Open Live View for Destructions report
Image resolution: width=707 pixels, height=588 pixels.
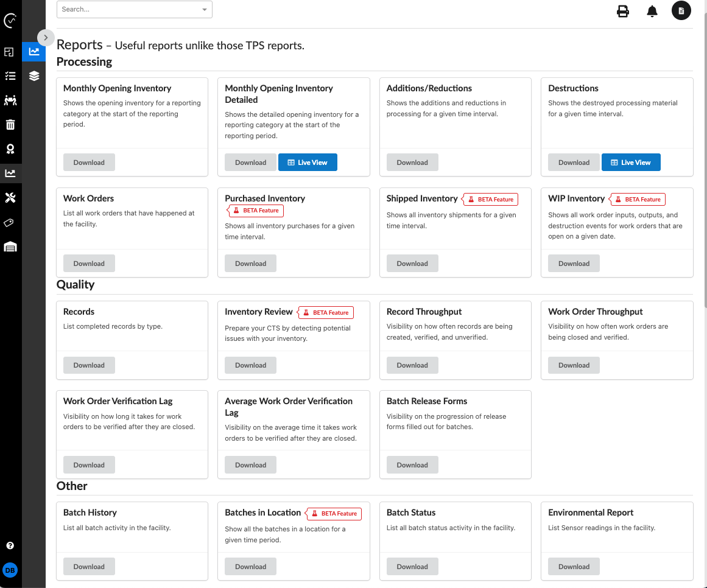630,163
